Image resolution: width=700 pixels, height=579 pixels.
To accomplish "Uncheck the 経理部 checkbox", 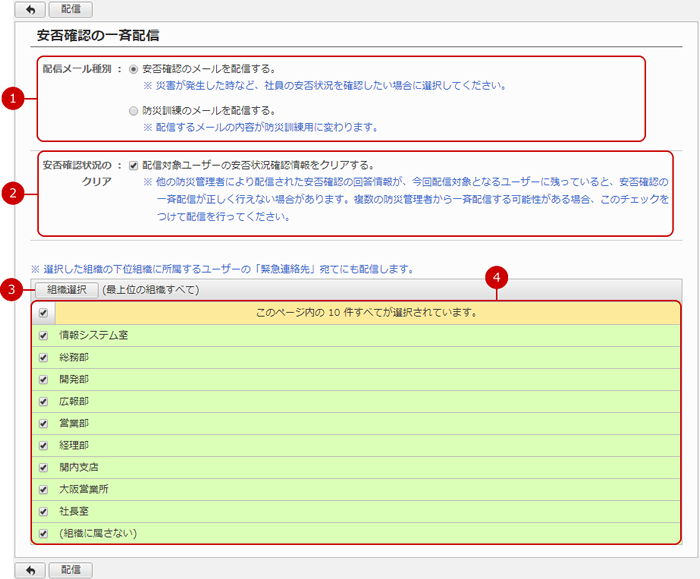I will point(42,445).
